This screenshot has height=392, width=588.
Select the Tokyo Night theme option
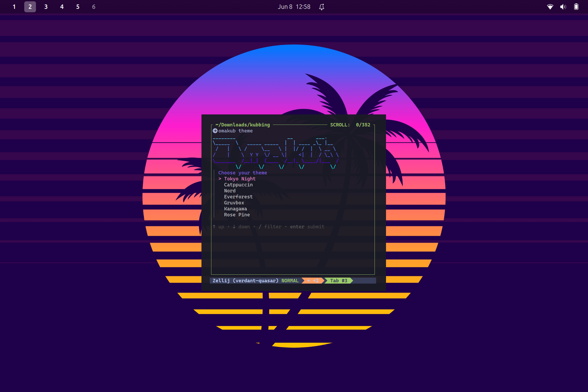coord(240,179)
